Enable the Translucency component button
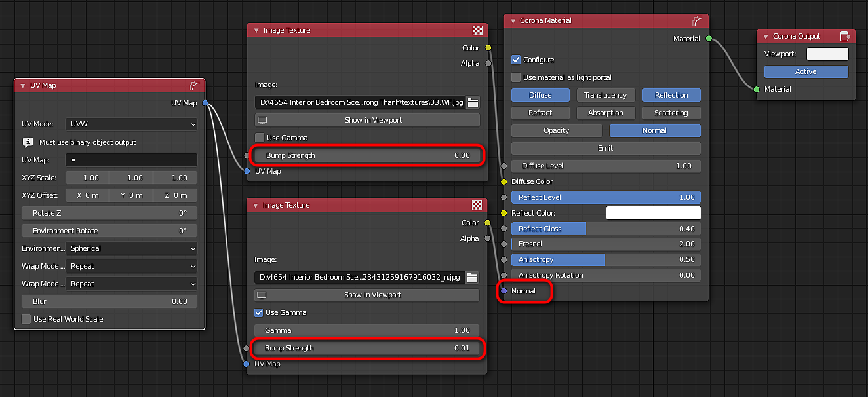Viewport: 868px width, 397px height. pyautogui.click(x=606, y=95)
